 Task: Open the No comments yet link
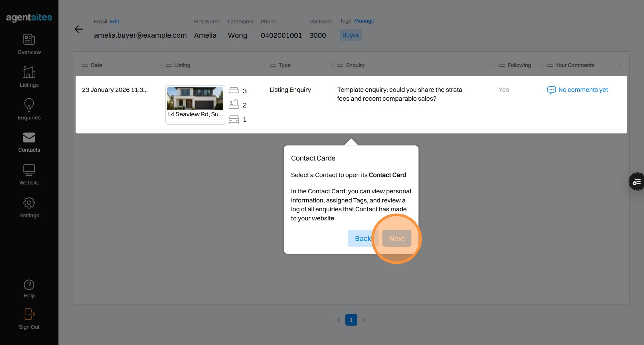(583, 90)
